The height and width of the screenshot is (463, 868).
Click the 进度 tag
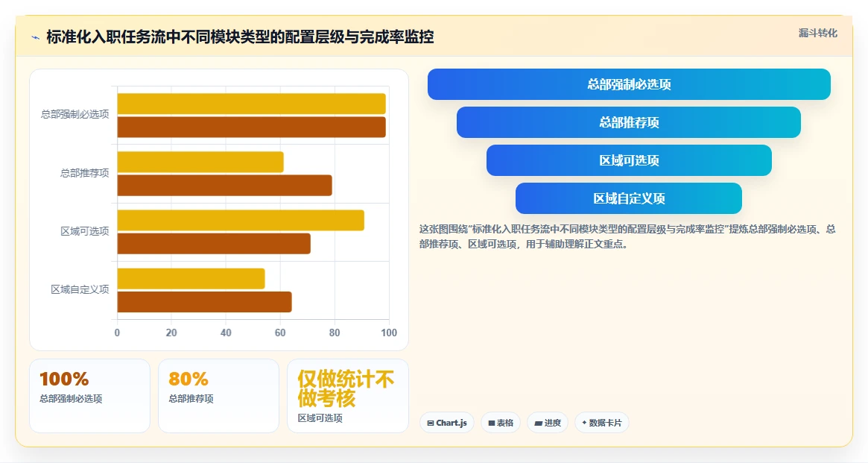(548, 423)
